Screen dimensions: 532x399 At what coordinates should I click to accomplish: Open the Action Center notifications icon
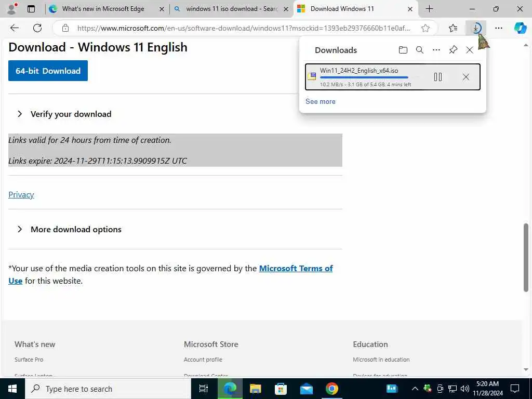tap(515, 389)
